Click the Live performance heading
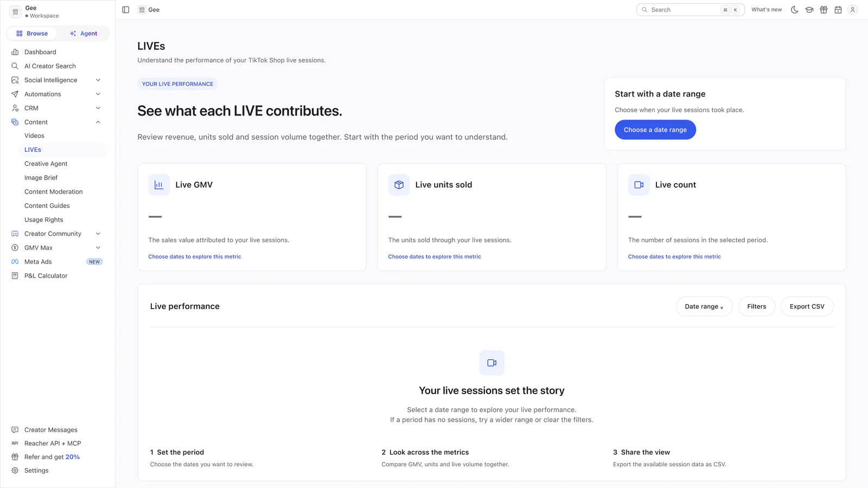 click(185, 306)
